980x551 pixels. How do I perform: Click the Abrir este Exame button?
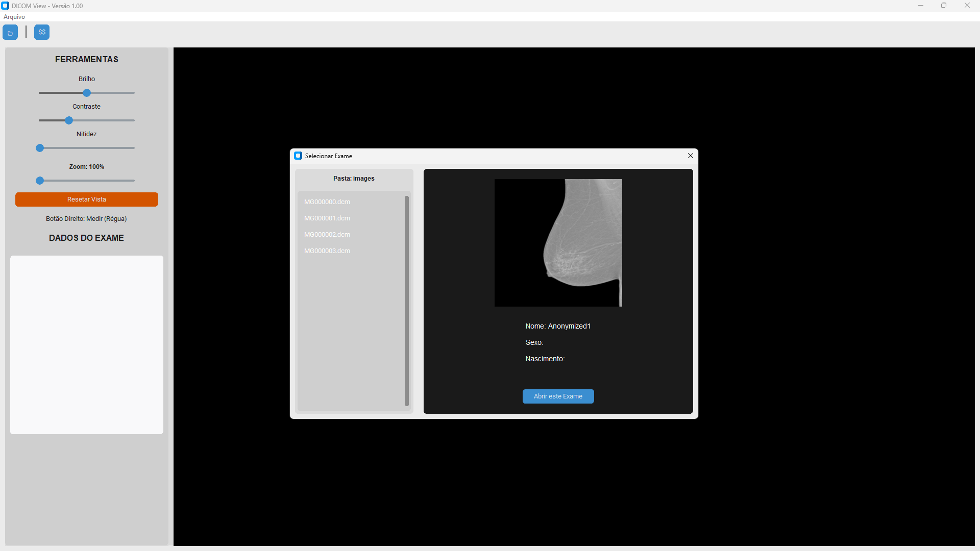tap(558, 396)
